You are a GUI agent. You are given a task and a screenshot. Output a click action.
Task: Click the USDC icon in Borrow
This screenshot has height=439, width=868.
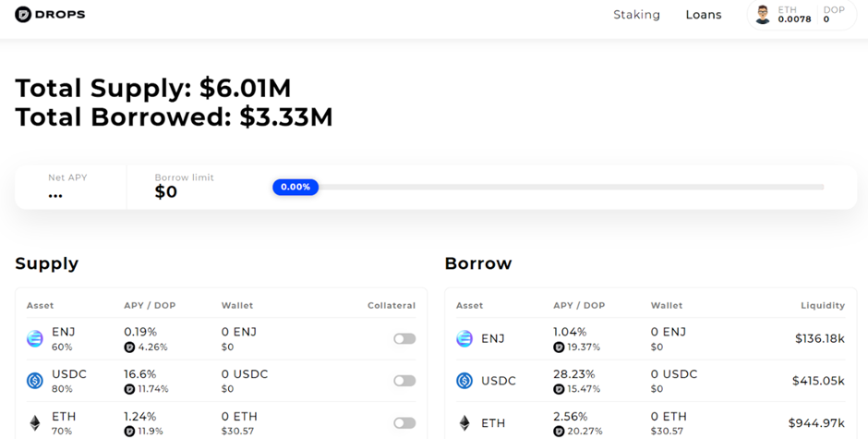tap(464, 381)
